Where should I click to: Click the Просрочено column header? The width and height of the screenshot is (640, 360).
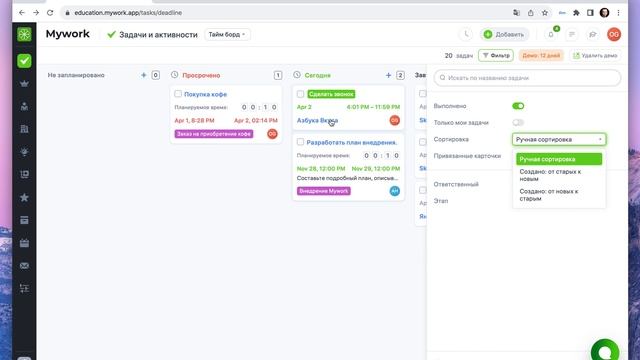201,76
